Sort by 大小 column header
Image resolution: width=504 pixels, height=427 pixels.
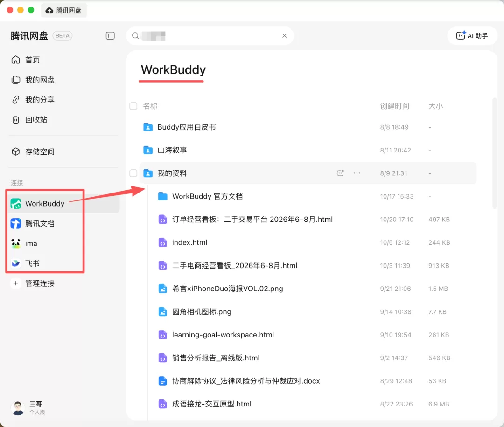coord(435,106)
